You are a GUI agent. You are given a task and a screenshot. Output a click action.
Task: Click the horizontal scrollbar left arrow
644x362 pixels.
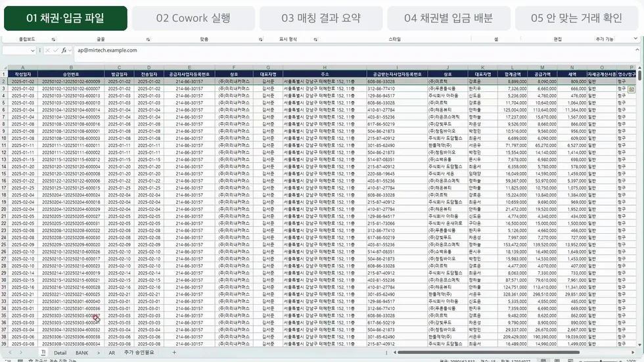395,353
